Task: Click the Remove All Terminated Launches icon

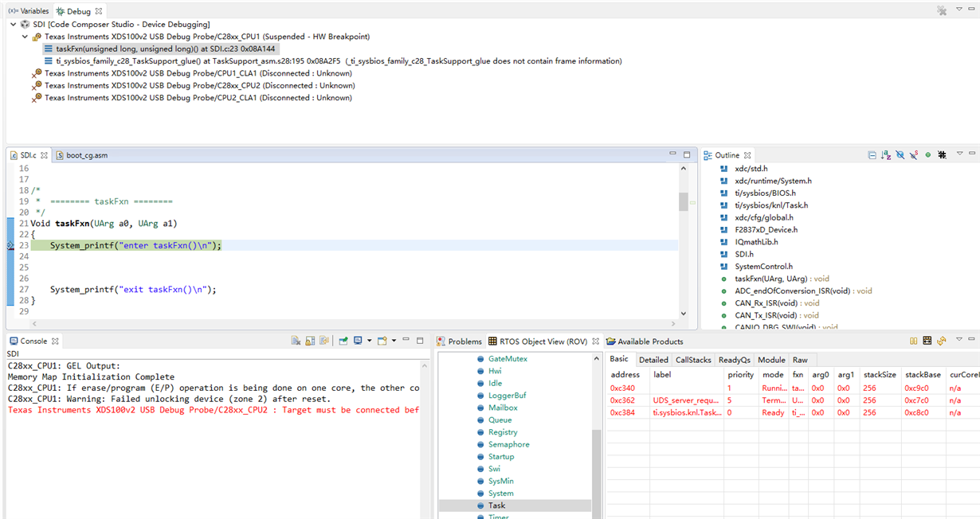Action: tap(942, 11)
